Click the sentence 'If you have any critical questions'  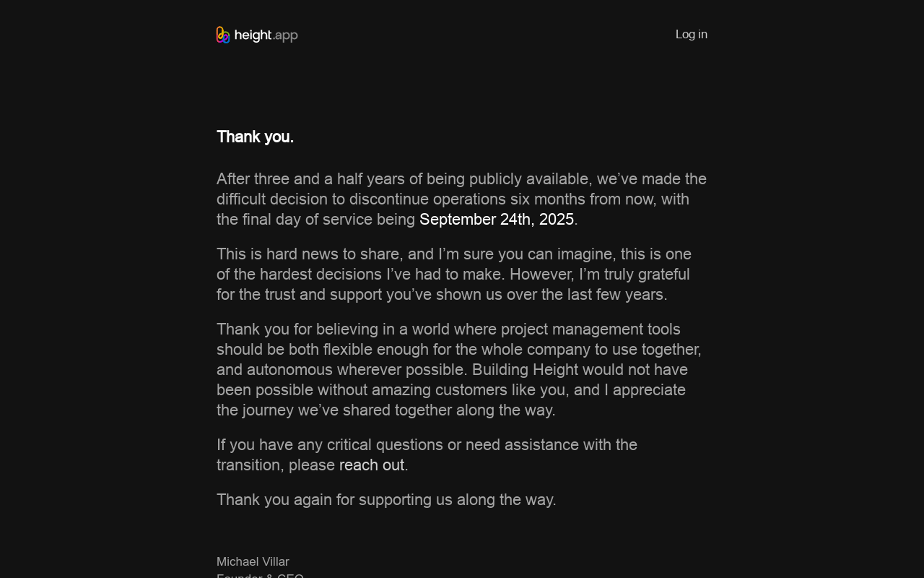427,455
